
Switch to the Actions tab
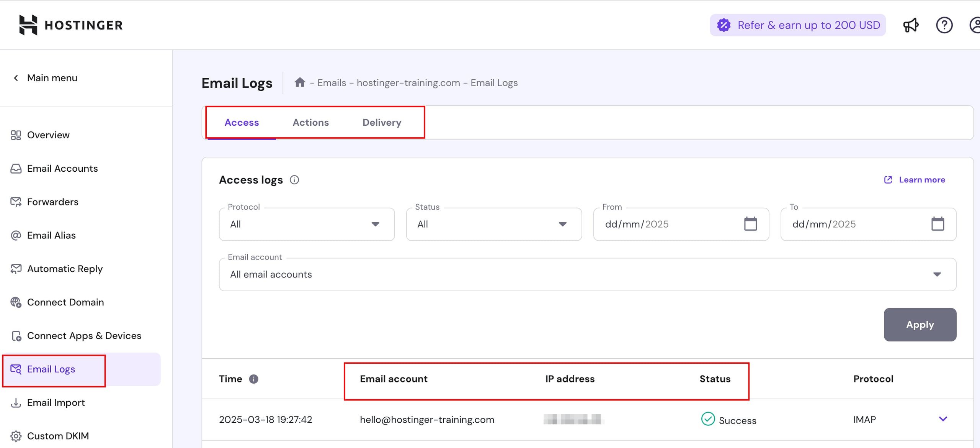click(x=310, y=123)
